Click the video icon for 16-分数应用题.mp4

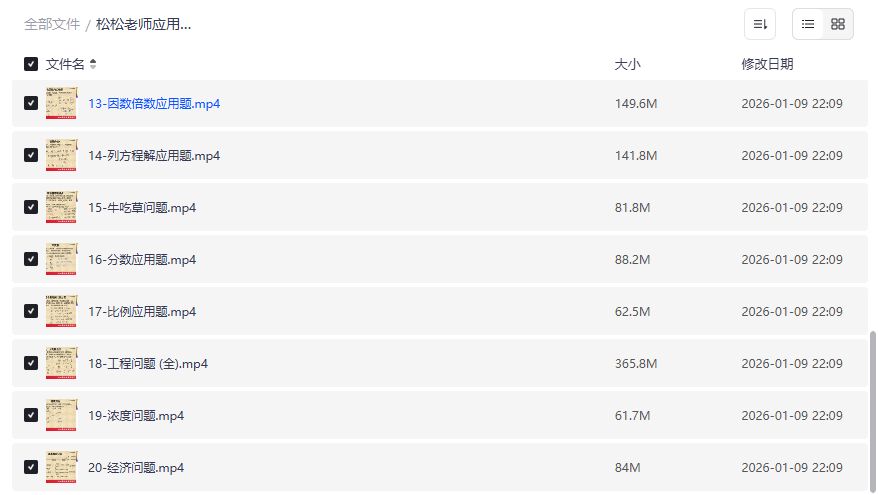[61, 259]
